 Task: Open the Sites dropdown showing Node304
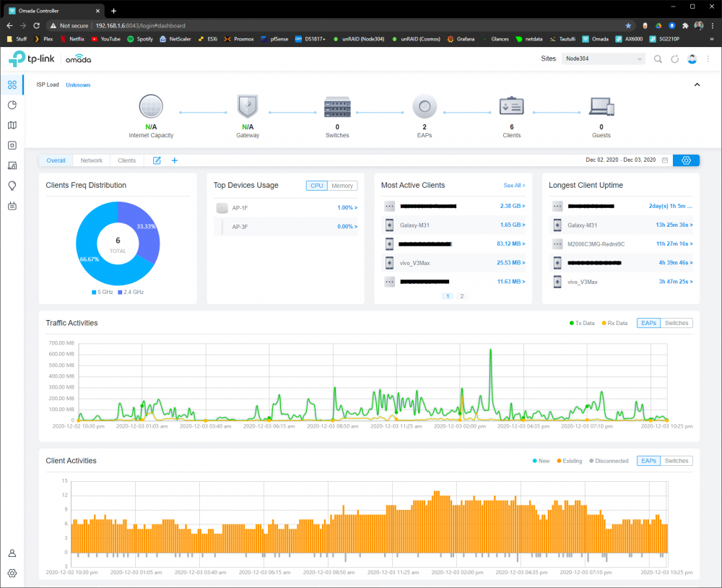604,59
